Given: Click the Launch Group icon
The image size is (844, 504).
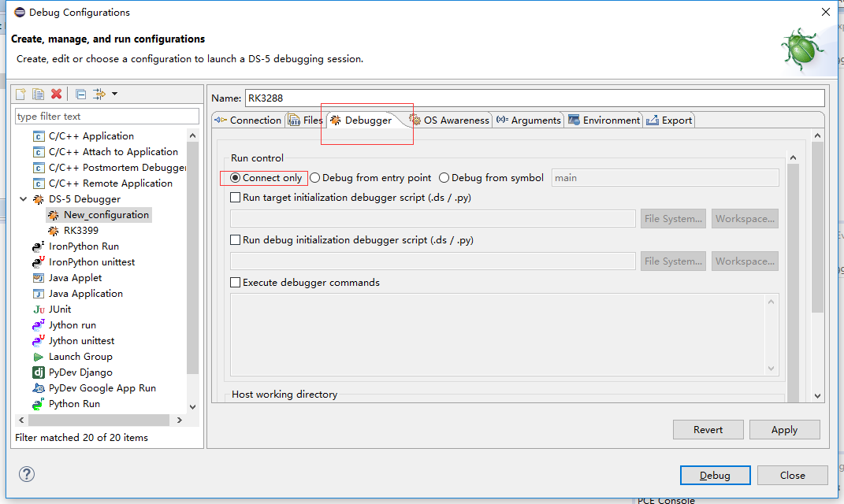Looking at the screenshot, I should (38, 357).
